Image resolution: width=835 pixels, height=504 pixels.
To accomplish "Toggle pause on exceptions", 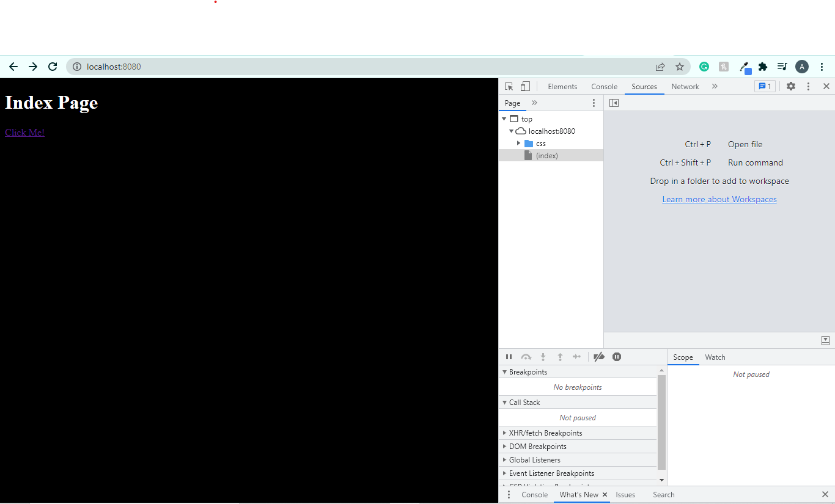I will click(x=617, y=357).
